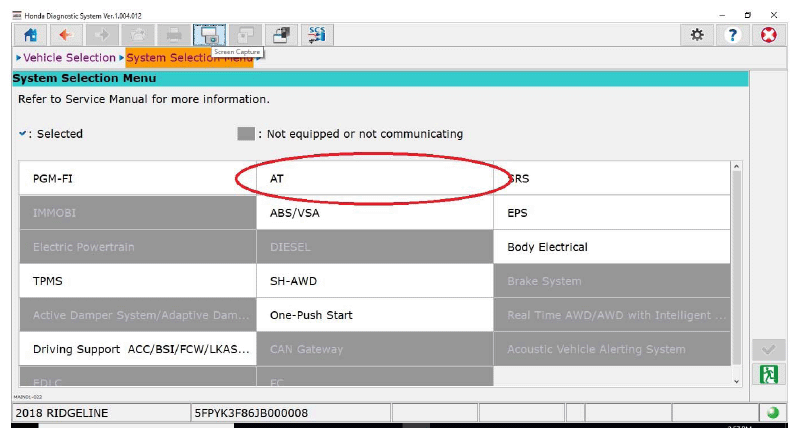This screenshot has width=799, height=437.
Task: Select the SRS system
Action: tap(611, 178)
